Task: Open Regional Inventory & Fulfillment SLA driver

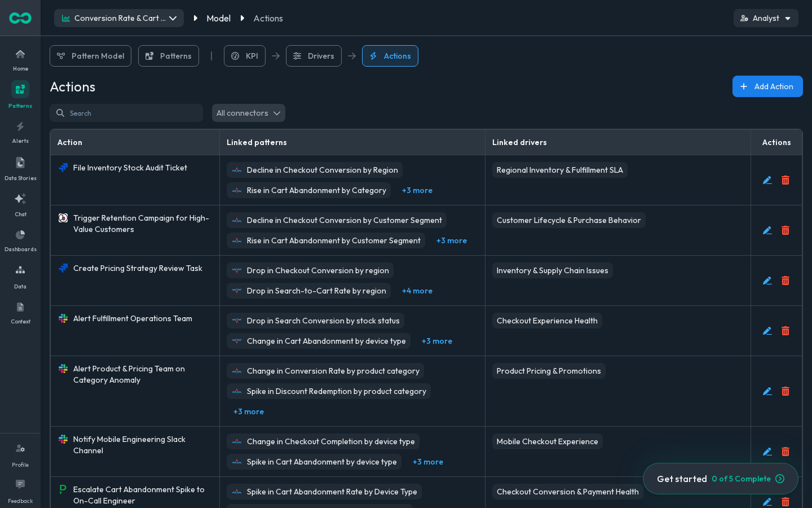Action: pos(560,170)
